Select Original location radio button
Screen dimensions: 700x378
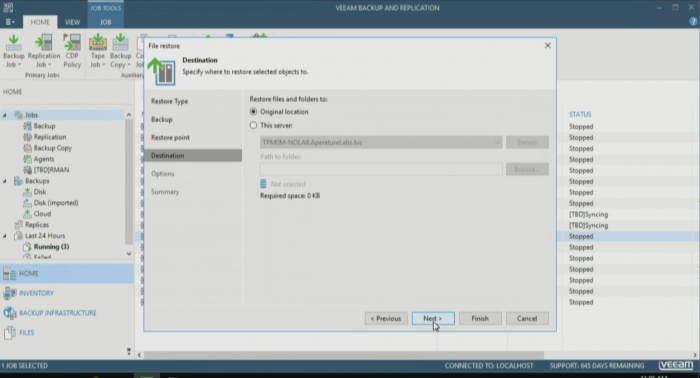(x=253, y=112)
